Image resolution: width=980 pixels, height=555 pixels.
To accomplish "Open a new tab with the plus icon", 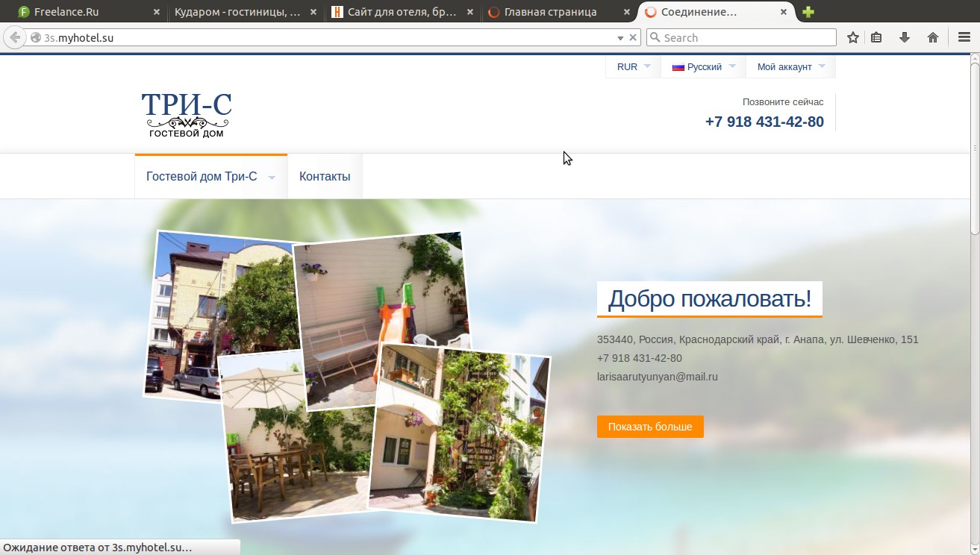I will point(808,12).
